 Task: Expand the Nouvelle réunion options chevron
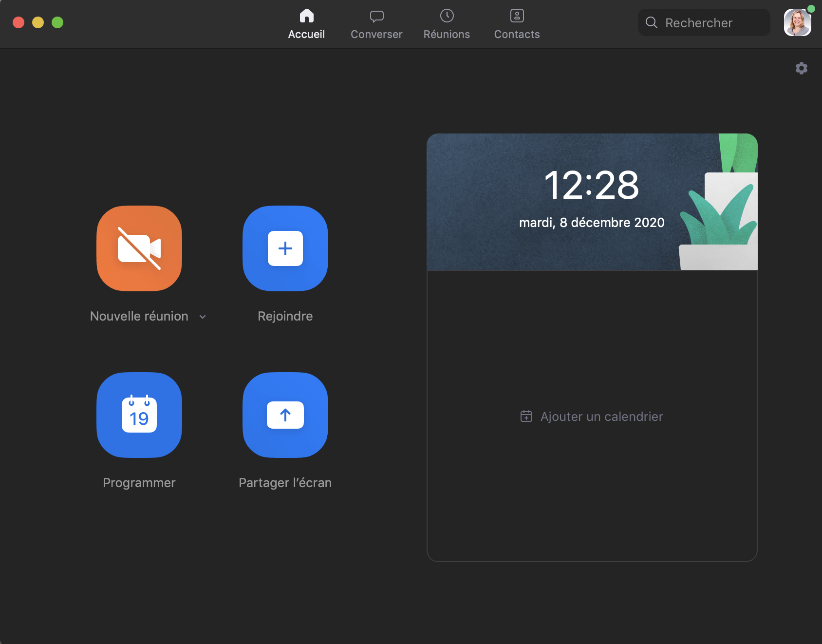(x=203, y=317)
